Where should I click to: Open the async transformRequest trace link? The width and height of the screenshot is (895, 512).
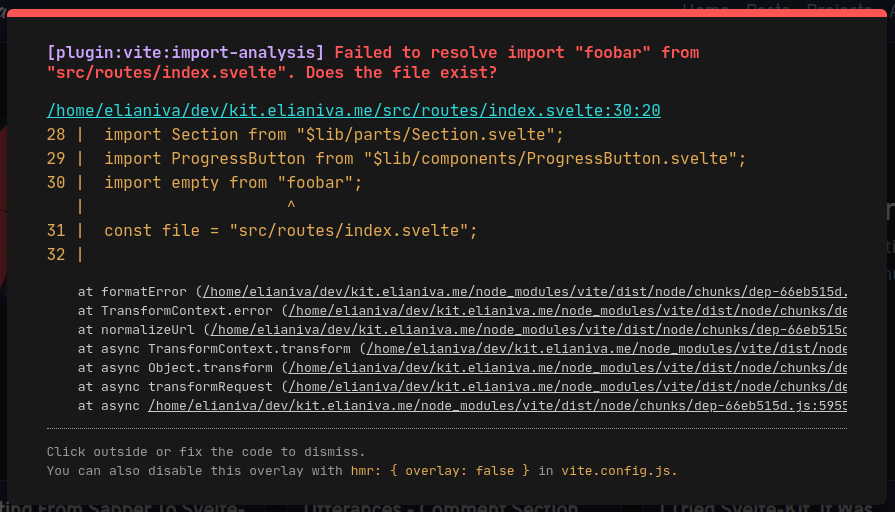[x=566, y=387]
